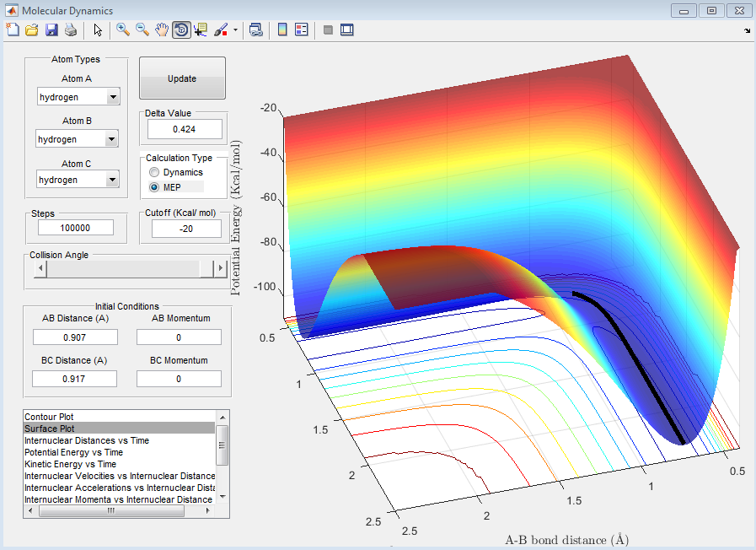
Task: Select the Zoom In magnifier tool
Action: 123,30
